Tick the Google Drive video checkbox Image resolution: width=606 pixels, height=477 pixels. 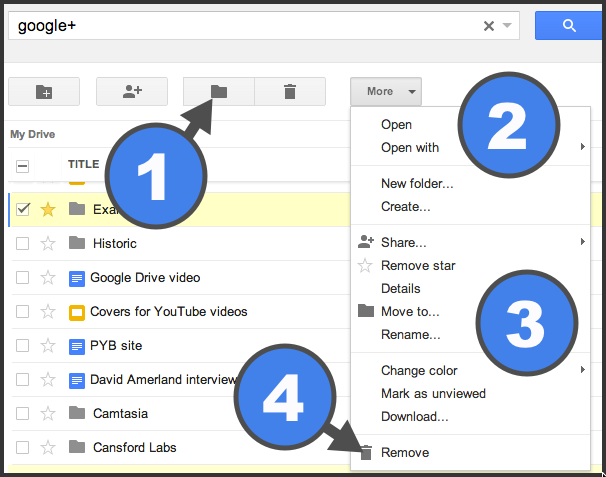point(22,278)
